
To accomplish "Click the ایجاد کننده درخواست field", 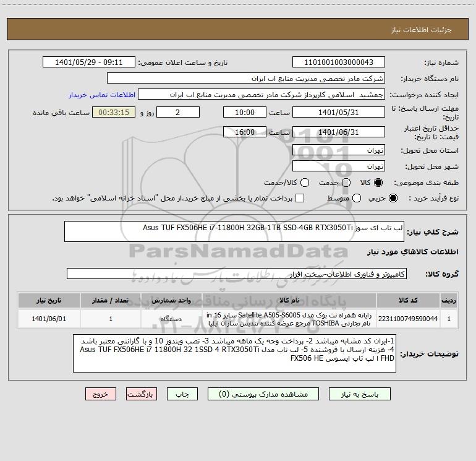I will pyautogui.click(x=261, y=95).
